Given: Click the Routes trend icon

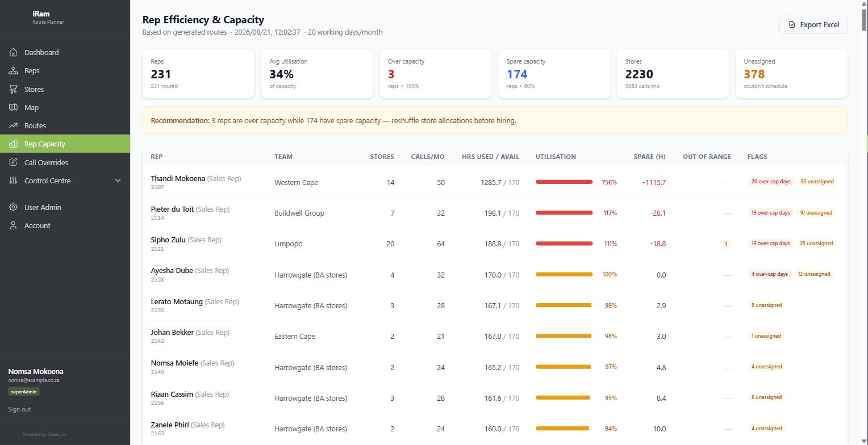Looking at the screenshot, I should click(13, 125).
